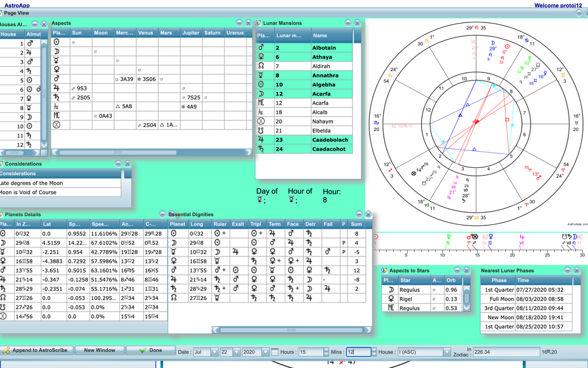588x368 pixels.
Task: Click the Star column header in Aspects to Stars
Action: point(414,280)
